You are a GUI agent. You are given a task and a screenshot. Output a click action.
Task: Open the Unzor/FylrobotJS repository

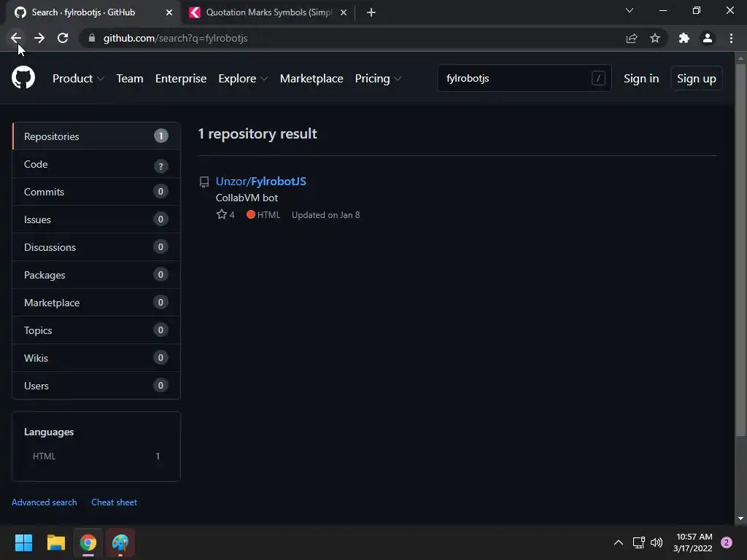click(x=261, y=182)
